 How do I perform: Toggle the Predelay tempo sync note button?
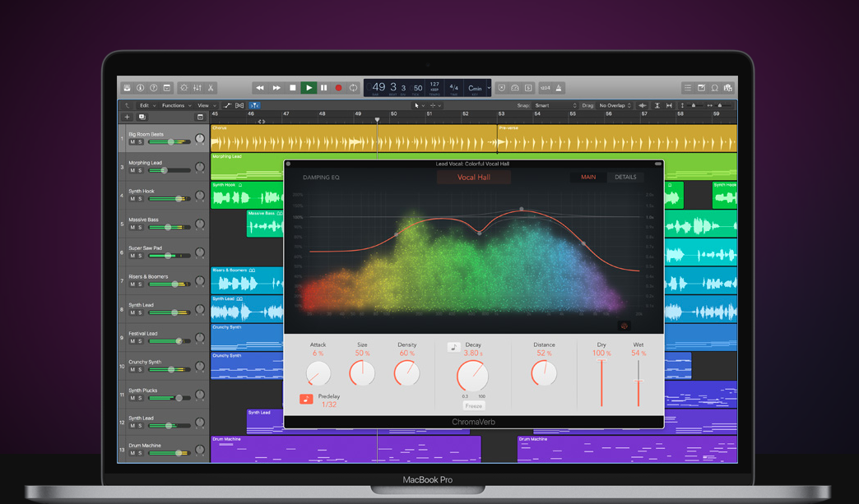click(x=306, y=400)
